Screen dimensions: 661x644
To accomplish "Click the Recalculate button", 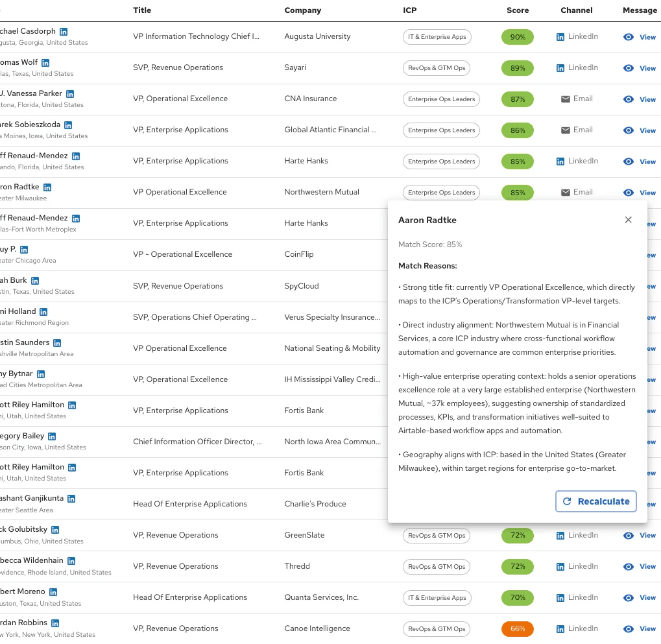I will click(595, 501).
